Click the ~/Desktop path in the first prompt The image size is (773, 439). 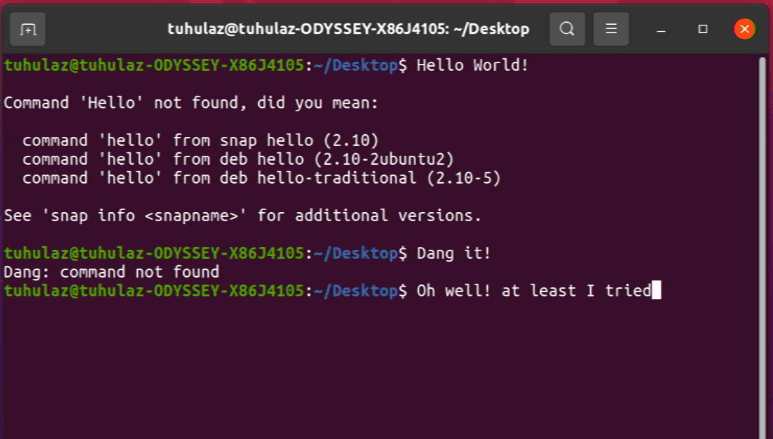[359, 66]
